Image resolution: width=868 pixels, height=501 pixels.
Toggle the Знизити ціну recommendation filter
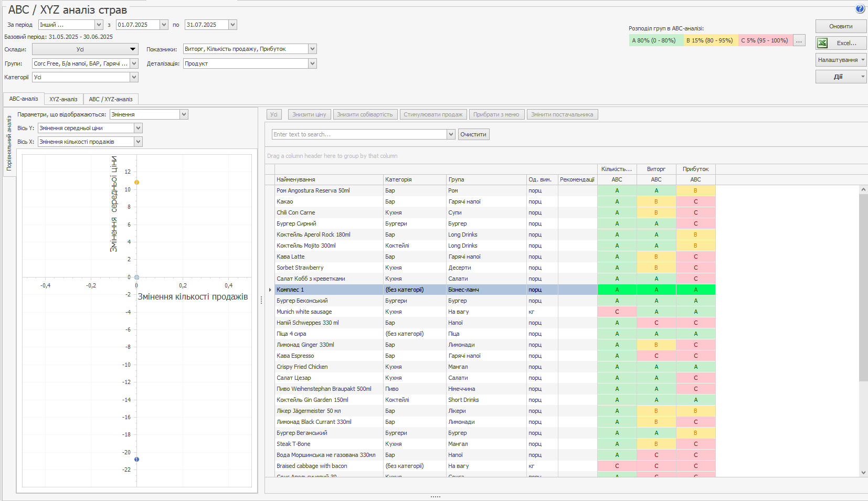309,114
